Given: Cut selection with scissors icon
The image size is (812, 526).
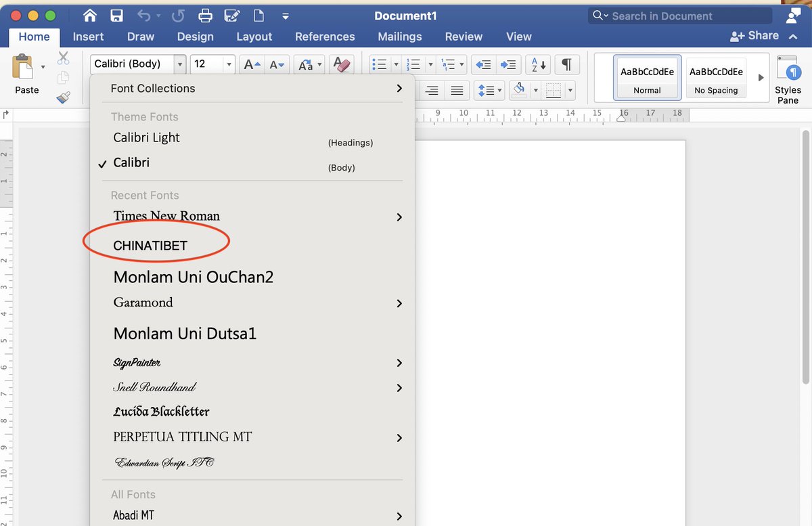Looking at the screenshot, I should click(64, 58).
